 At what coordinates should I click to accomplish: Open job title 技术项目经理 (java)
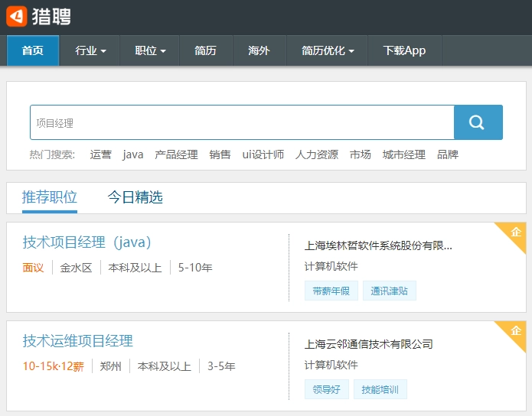[86, 242]
